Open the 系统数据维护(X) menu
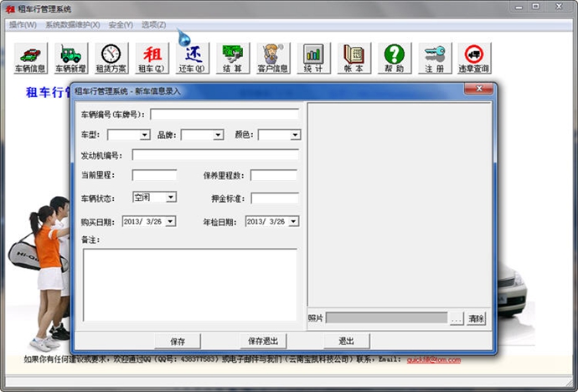Viewport: 578px width, 392px height. (x=73, y=25)
